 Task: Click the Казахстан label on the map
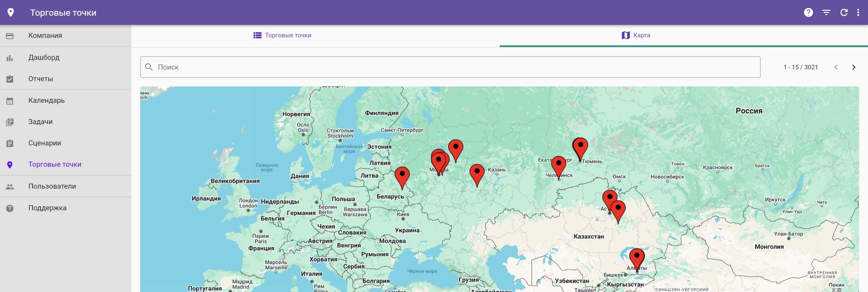pyautogui.click(x=589, y=236)
